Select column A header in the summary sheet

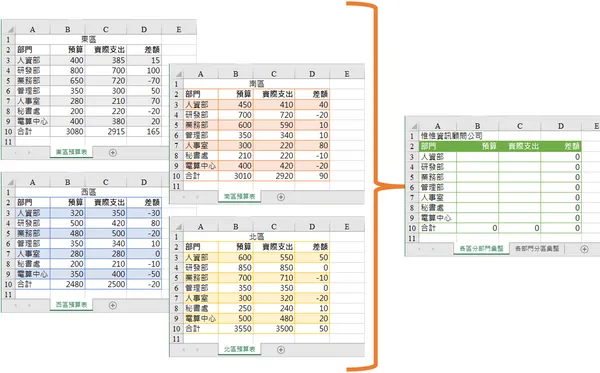[x=437, y=126]
